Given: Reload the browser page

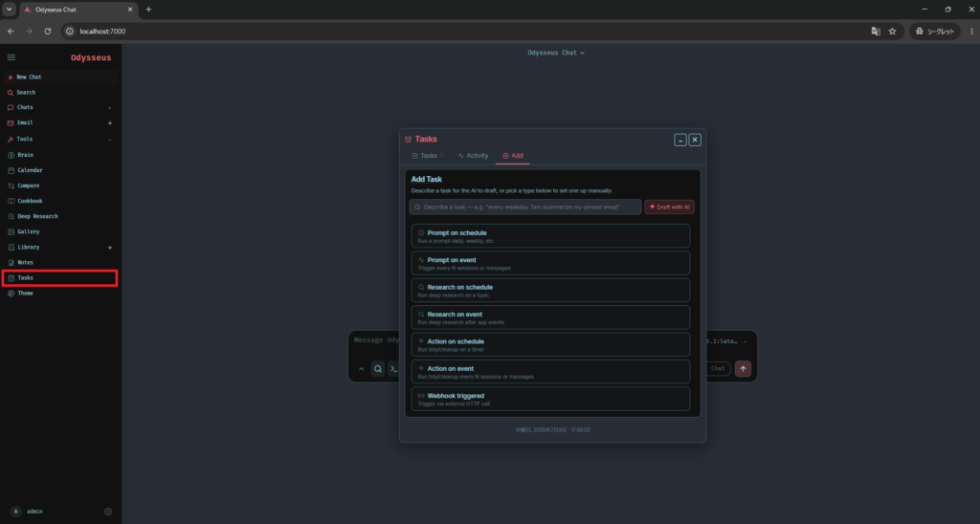Looking at the screenshot, I should click(x=48, y=32).
